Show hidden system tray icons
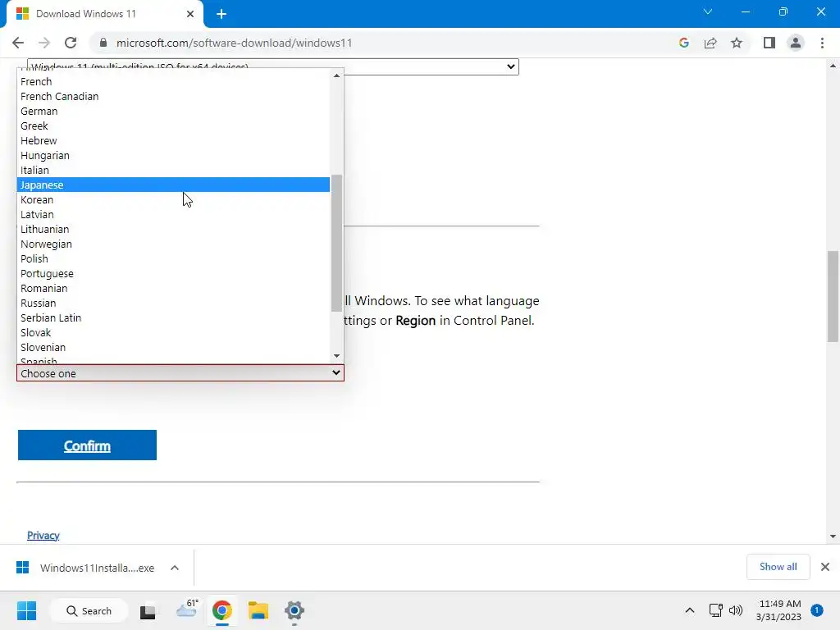The height and width of the screenshot is (630, 840). click(690, 610)
